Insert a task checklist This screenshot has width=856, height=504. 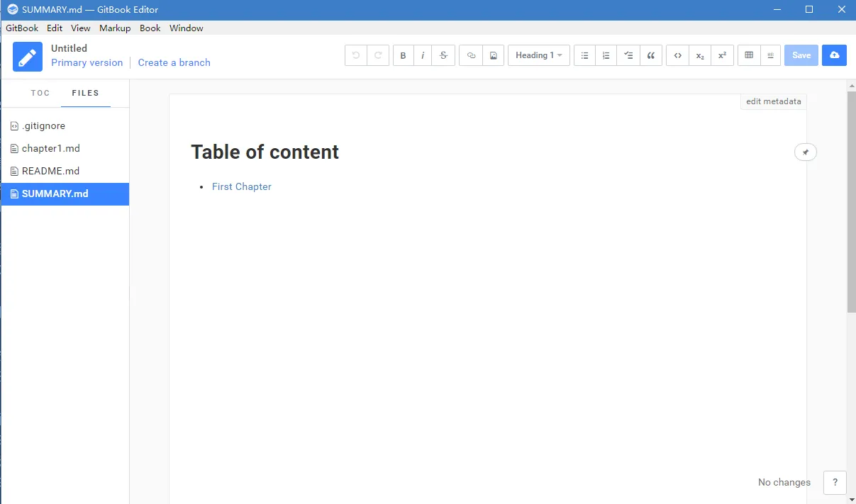[628, 55]
